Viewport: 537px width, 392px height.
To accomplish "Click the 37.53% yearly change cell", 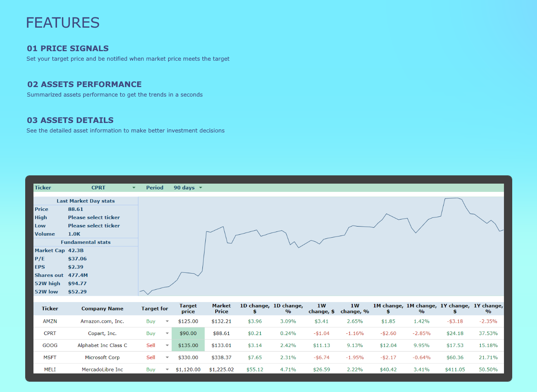I will pyautogui.click(x=488, y=333).
